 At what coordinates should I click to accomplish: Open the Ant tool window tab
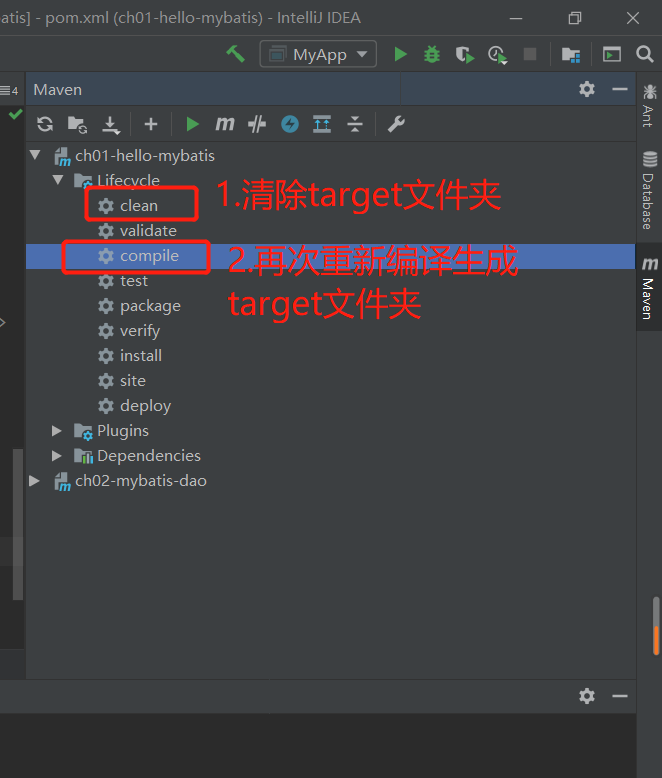[649, 106]
